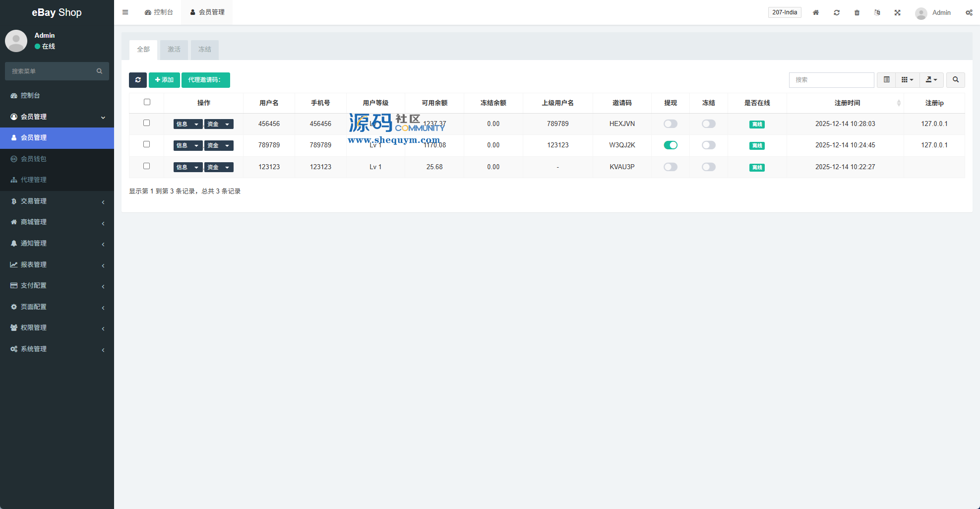Open 会员钱包 in the sidebar
980x509 pixels.
pos(34,159)
